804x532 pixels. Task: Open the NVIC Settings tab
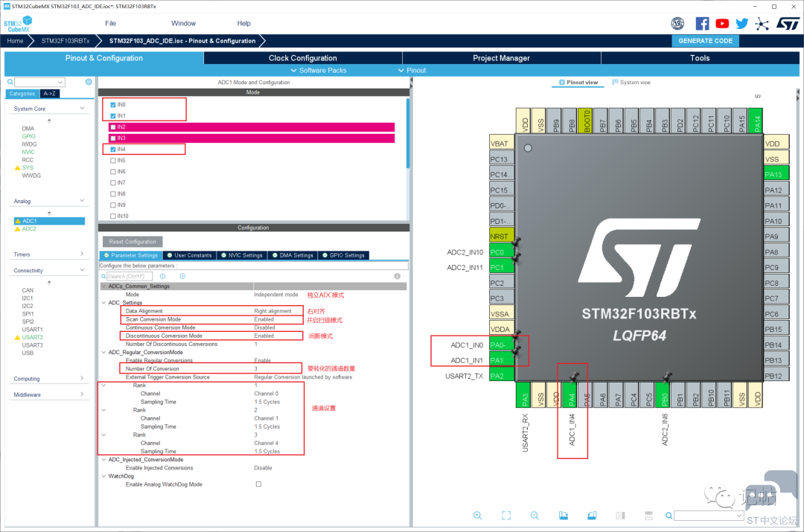[241, 255]
